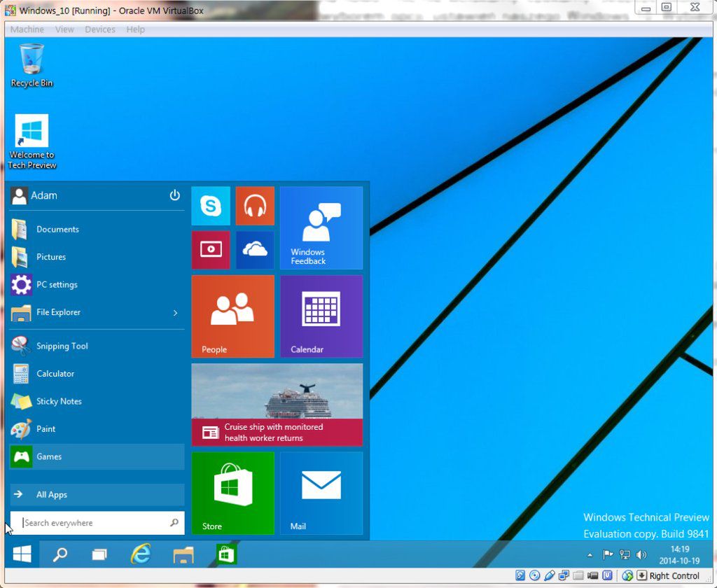Image resolution: width=717 pixels, height=588 pixels.
Task: Expand the File Explorer jump list arrow
Action: tap(176, 313)
